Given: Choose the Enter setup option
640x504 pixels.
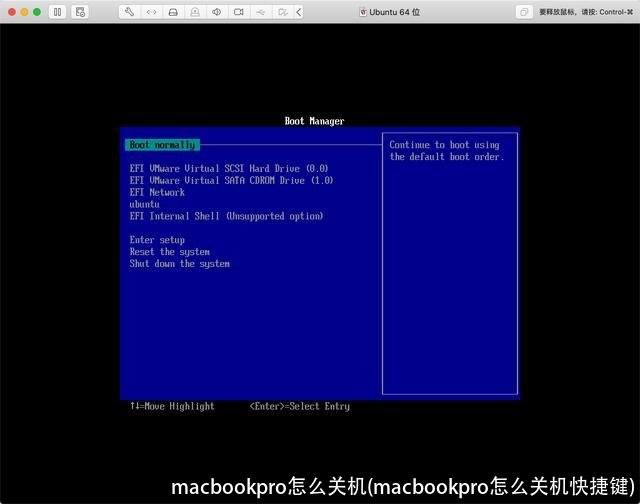Looking at the screenshot, I should 157,240.
